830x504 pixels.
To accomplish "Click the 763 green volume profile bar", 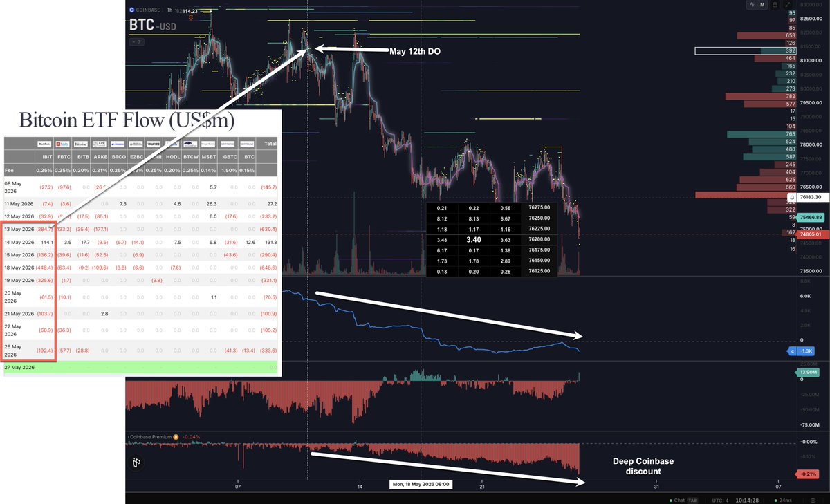I will coord(762,134).
